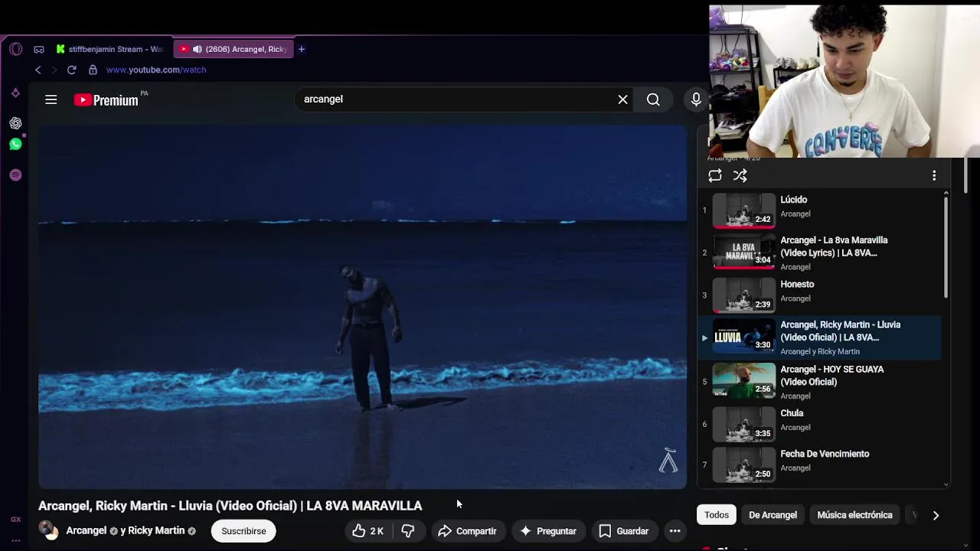Run search with magnifier icon
The image size is (980, 551).
(x=653, y=99)
